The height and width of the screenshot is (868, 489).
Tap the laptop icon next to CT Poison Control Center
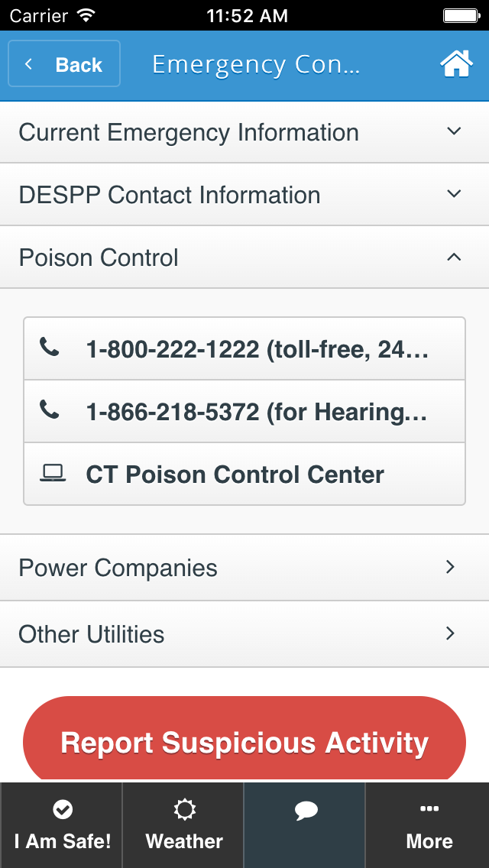[49, 474]
